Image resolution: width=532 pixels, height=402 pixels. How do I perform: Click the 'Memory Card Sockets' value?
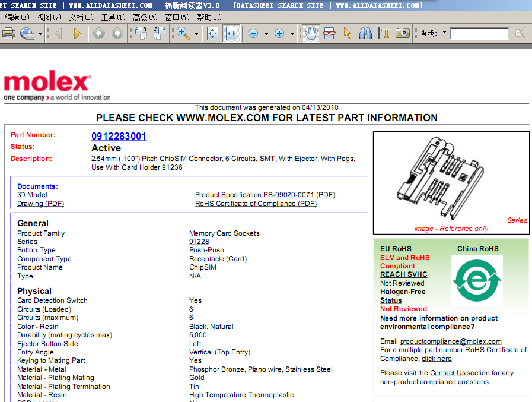click(224, 233)
